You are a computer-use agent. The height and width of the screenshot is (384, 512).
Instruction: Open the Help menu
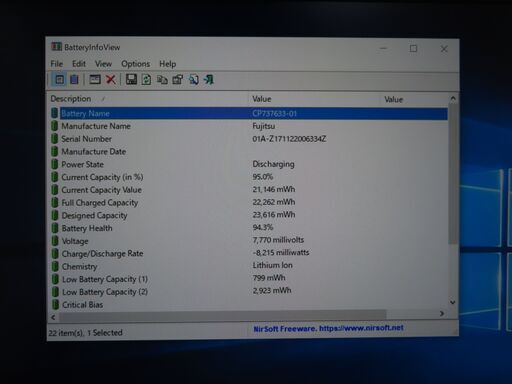[x=168, y=64]
